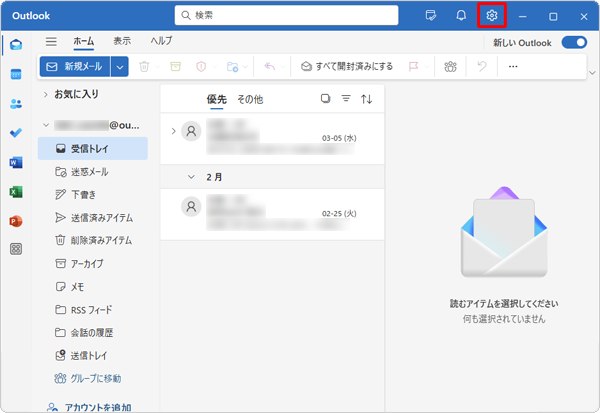
Task: Open the Calendar app in left rail
Action: coord(16,74)
